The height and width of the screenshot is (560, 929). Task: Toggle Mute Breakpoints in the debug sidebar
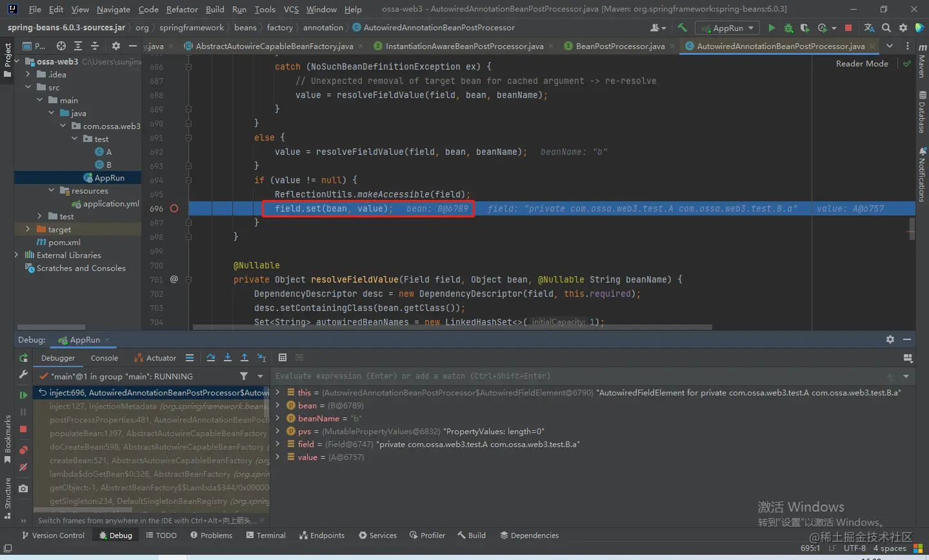point(23,467)
